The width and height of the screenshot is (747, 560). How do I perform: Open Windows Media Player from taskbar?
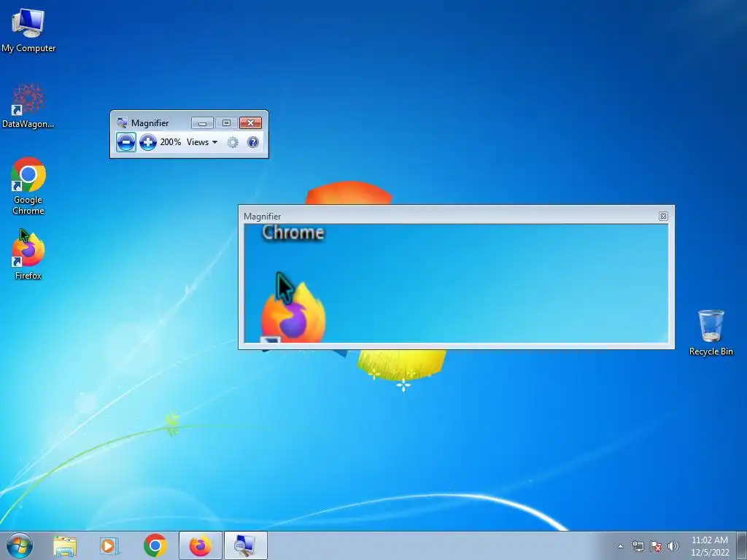pos(109,545)
